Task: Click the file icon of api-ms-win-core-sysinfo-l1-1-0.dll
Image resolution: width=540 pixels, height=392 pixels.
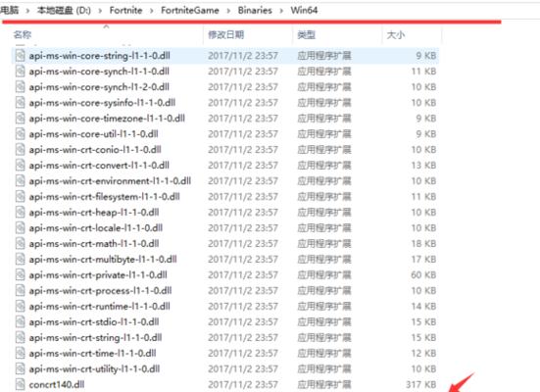Action: click(x=21, y=103)
